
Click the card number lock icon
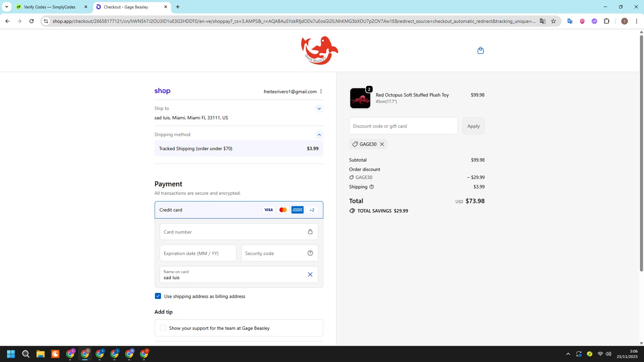[310, 232]
